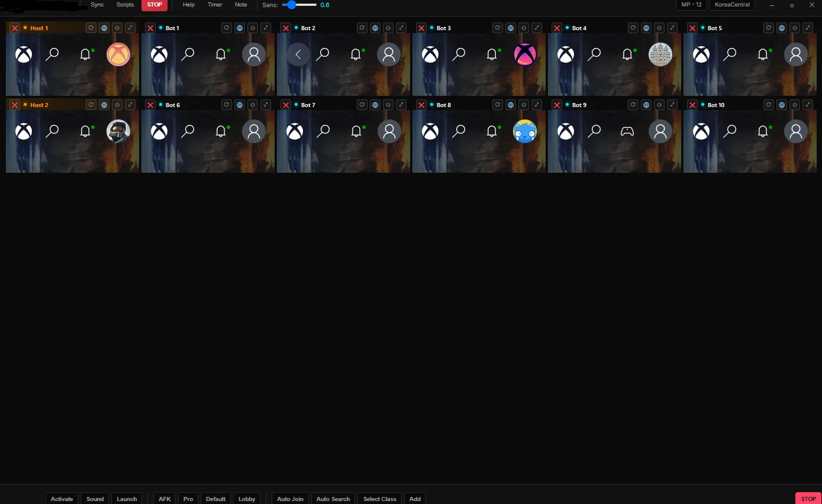
Task: Click the Activate button
Action: pos(62,499)
